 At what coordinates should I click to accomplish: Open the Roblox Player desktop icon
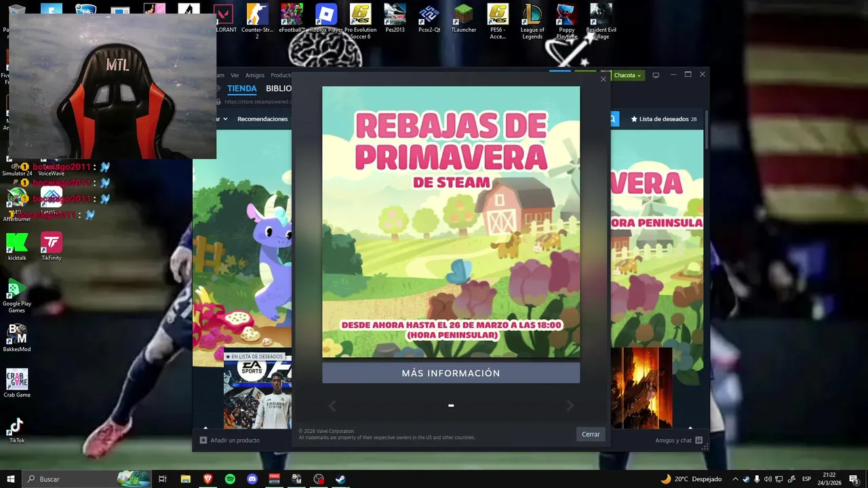[x=326, y=19]
